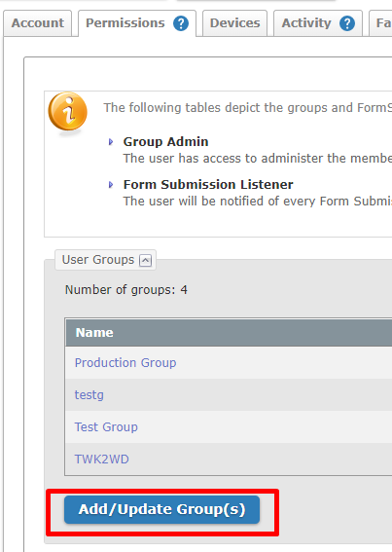Open the Activity tab
This screenshot has height=552, width=392.
306,23
